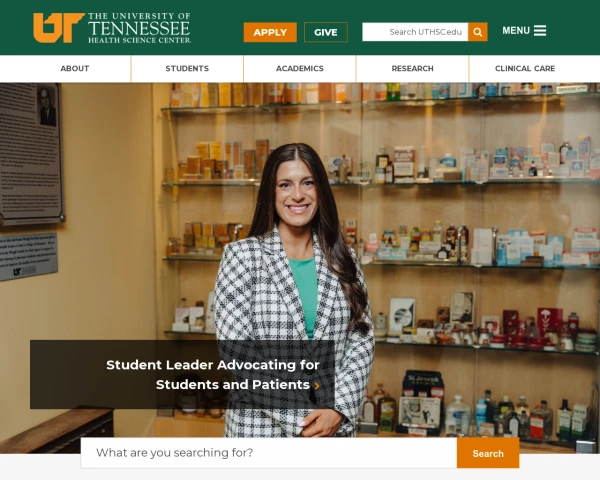Screen dimensions: 600x480
Task: Expand the RESEARCH navigation menu
Action: pyautogui.click(x=412, y=69)
